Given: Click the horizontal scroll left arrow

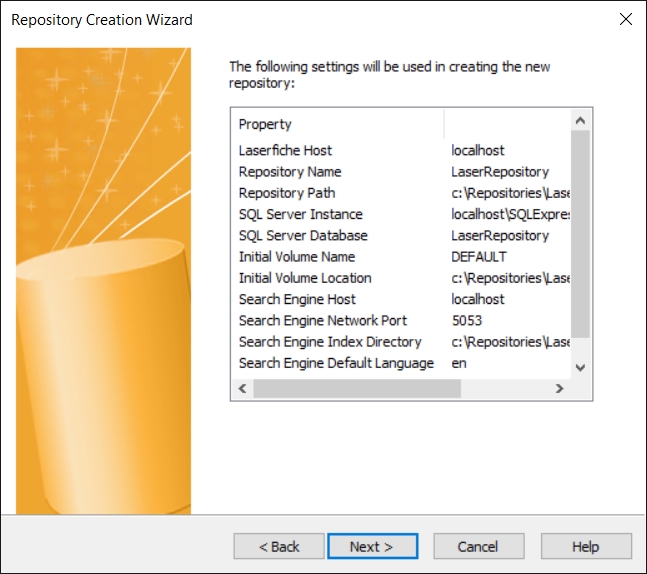Looking at the screenshot, I should [x=243, y=389].
